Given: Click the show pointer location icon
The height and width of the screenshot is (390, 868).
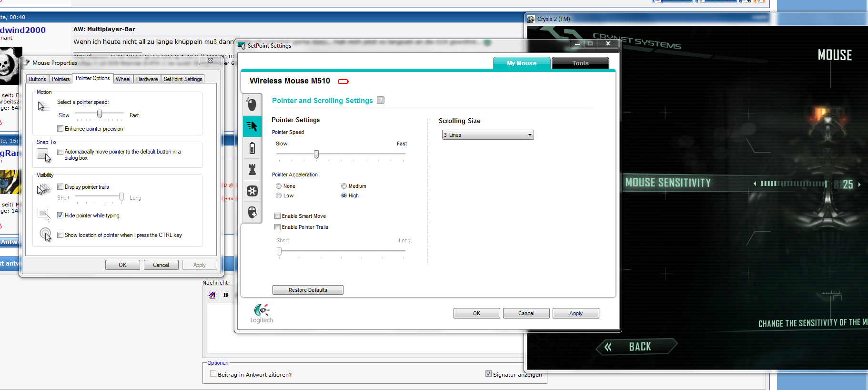Looking at the screenshot, I should pos(45,234).
